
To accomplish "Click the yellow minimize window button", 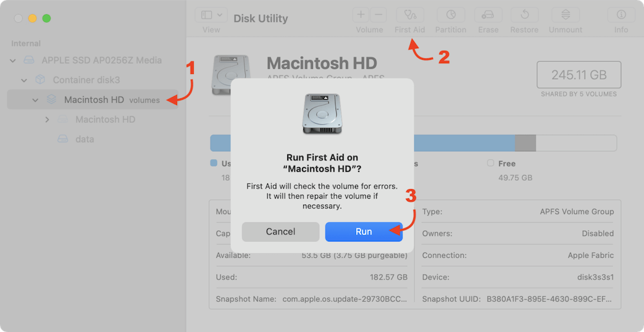I will click(x=32, y=19).
